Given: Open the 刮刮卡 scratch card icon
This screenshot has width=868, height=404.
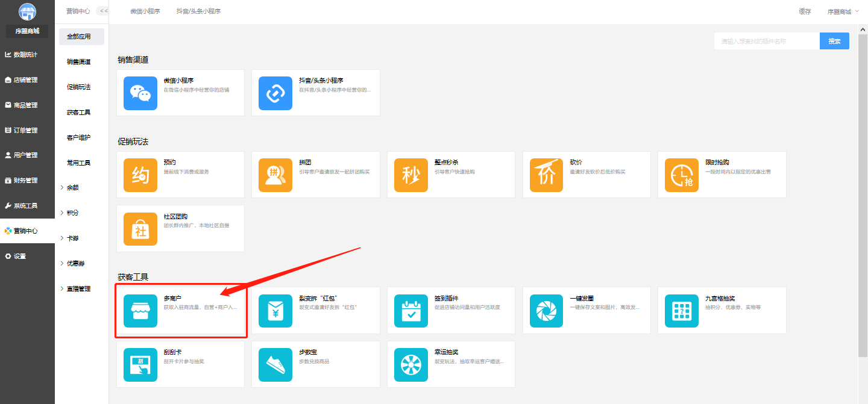Looking at the screenshot, I should (x=140, y=365).
